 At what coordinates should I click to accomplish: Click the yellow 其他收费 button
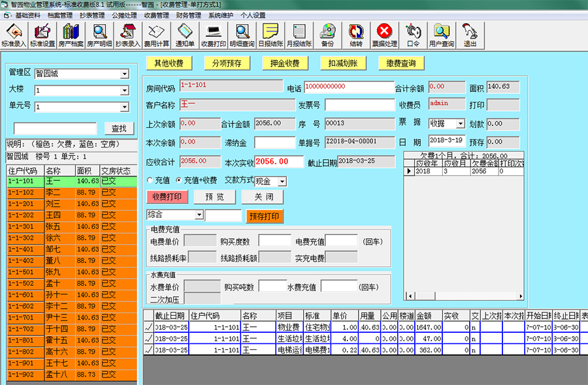pyautogui.click(x=169, y=63)
